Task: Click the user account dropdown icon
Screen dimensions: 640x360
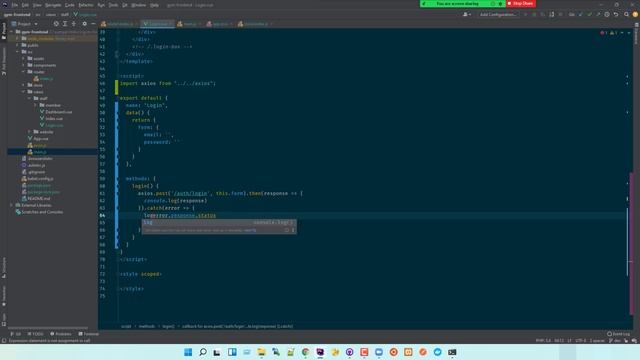Action: 467,14
